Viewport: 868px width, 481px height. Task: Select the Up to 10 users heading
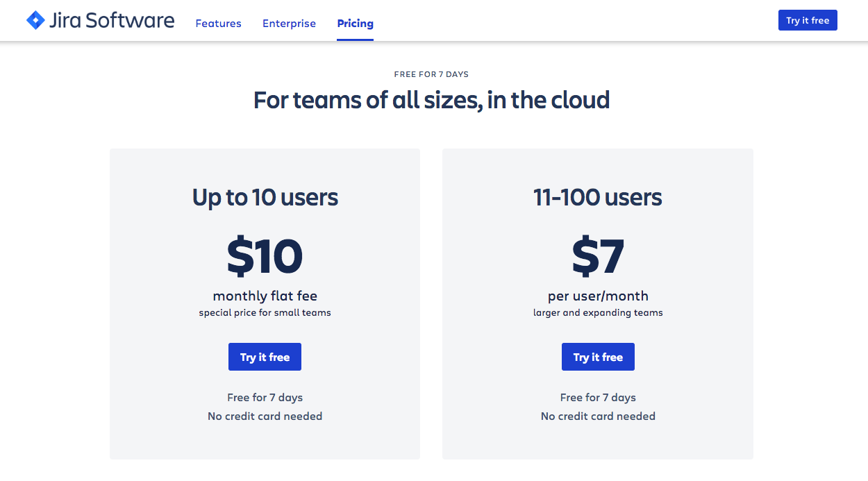point(265,198)
